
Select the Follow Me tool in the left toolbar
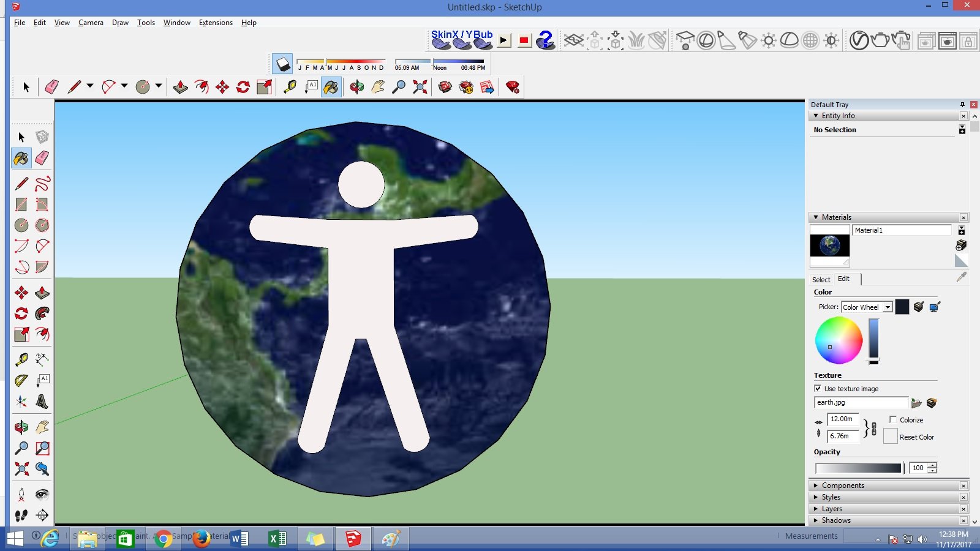[42, 313]
